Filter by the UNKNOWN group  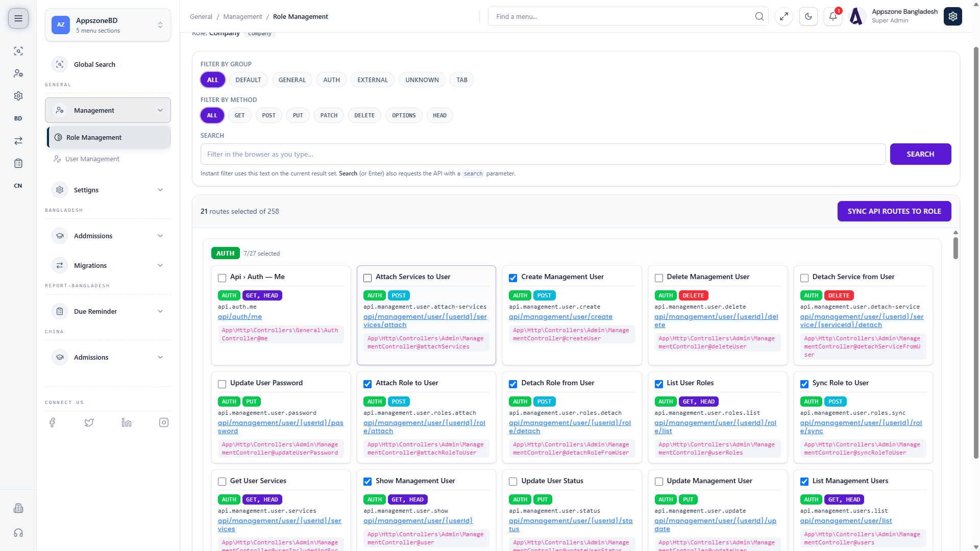point(422,80)
